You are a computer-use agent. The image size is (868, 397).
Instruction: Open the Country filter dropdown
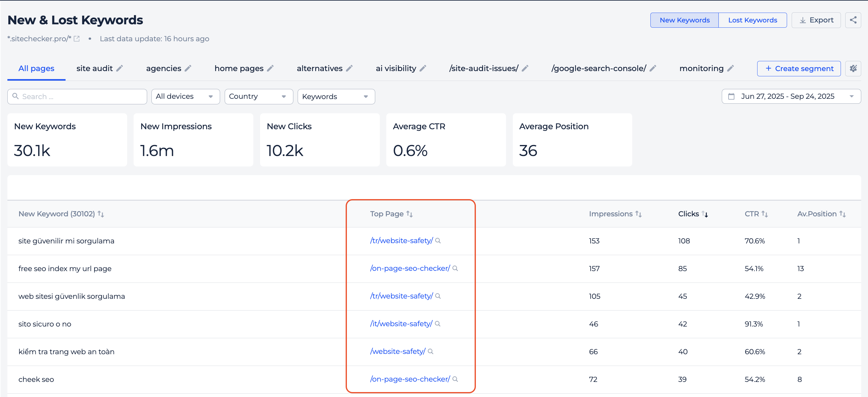259,97
